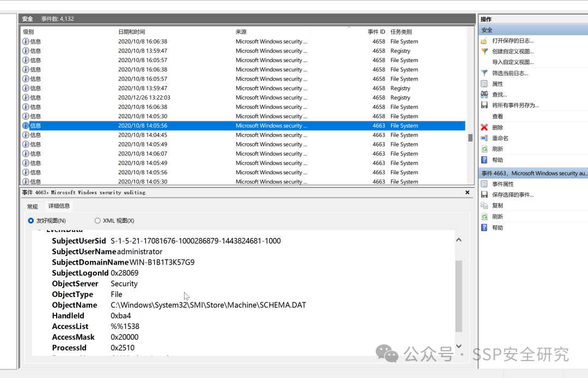Viewport: 588px width, 378px height.
Task: Click the AccessMask value 0x20000
Action: 125,337
